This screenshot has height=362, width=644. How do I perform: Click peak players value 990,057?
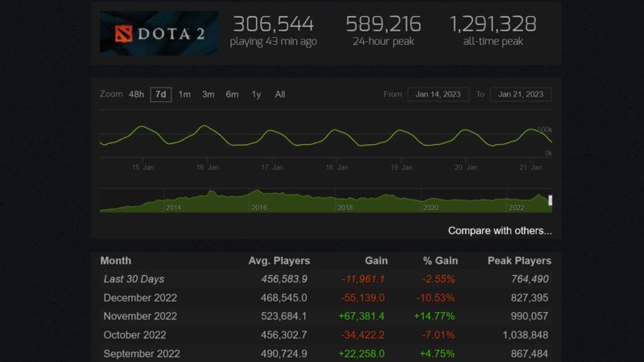(x=530, y=316)
